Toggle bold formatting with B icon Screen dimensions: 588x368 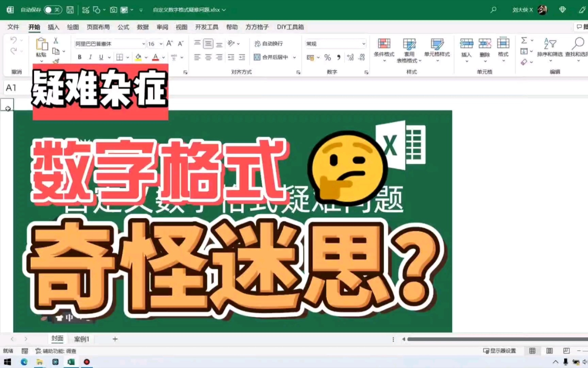click(79, 57)
